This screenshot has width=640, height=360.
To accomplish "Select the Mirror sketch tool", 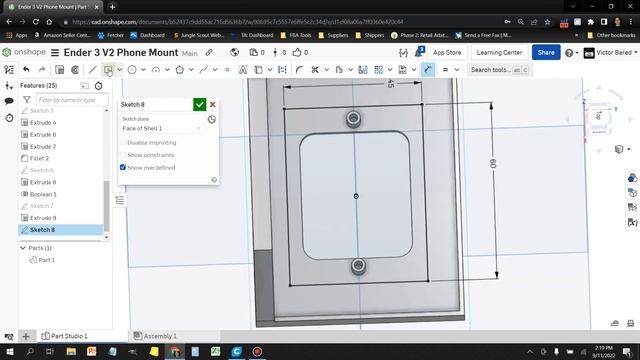I will pyautogui.click(x=363, y=70).
